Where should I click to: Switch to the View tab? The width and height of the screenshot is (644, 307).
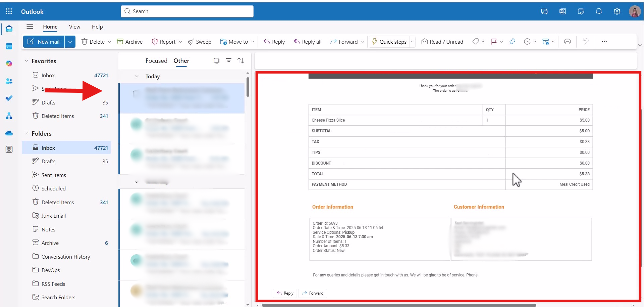click(x=74, y=27)
